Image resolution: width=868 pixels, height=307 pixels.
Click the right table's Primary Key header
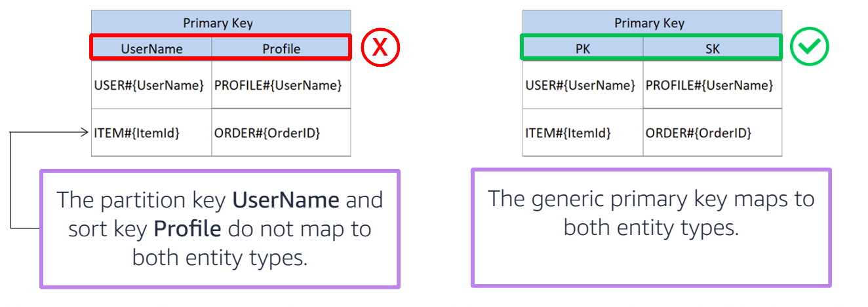tap(652, 23)
